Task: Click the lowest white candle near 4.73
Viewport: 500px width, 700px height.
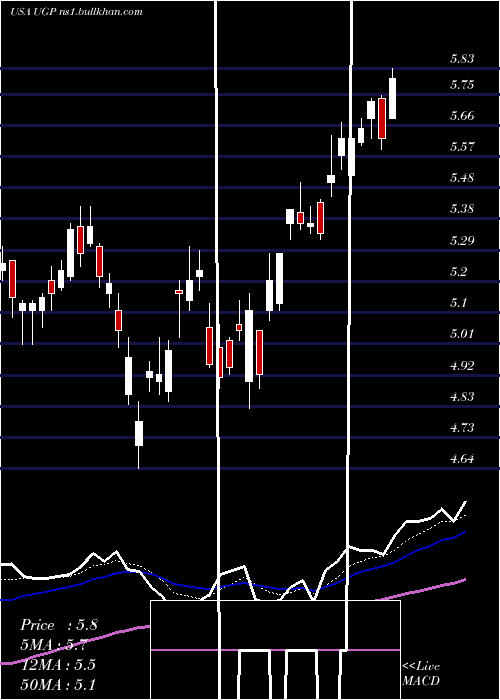Action: pos(139,433)
